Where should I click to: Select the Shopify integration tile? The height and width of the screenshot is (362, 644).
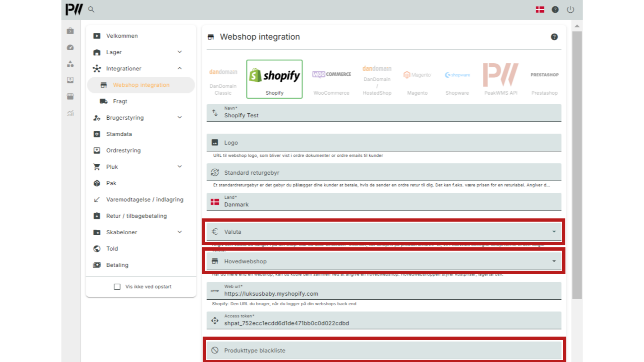(x=274, y=79)
